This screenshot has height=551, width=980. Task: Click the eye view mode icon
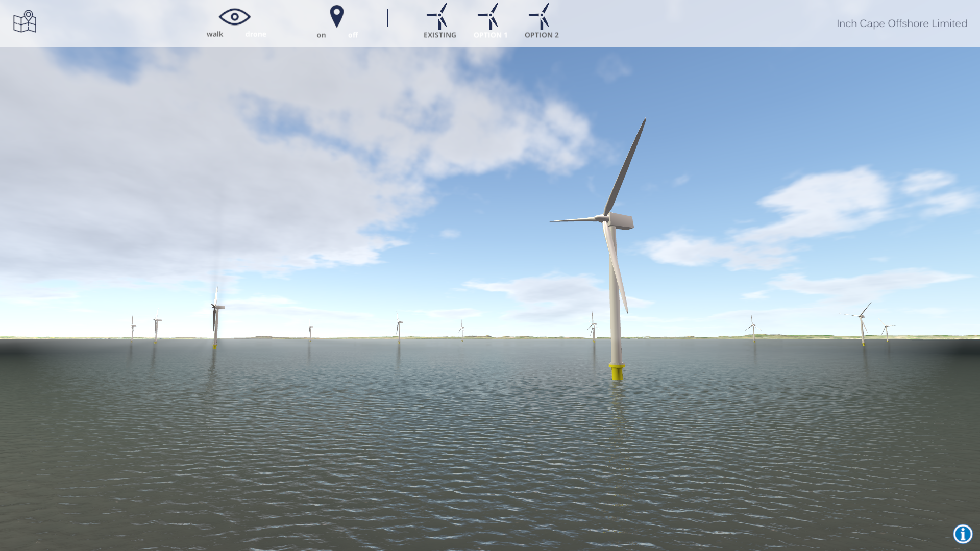pos(234,17)
